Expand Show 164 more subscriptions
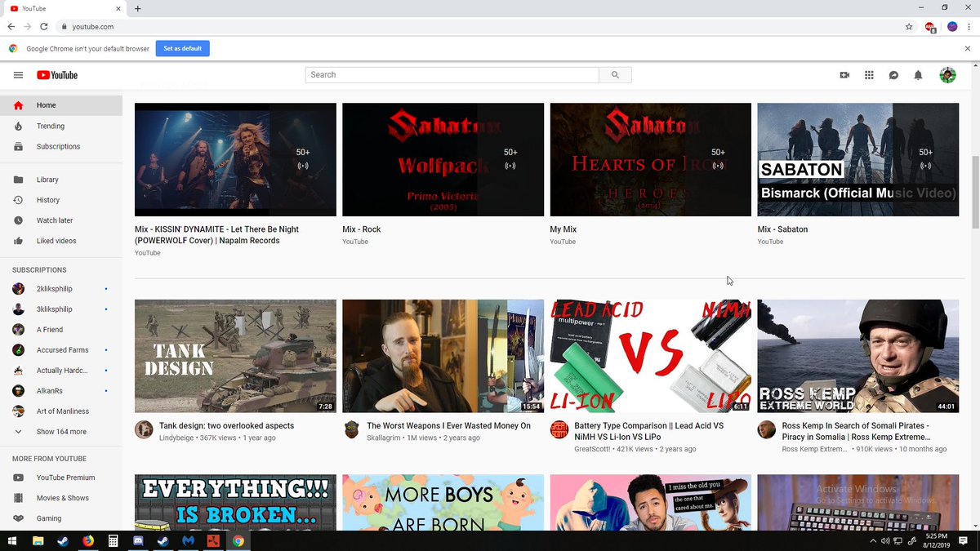 [x=61, y=432]
